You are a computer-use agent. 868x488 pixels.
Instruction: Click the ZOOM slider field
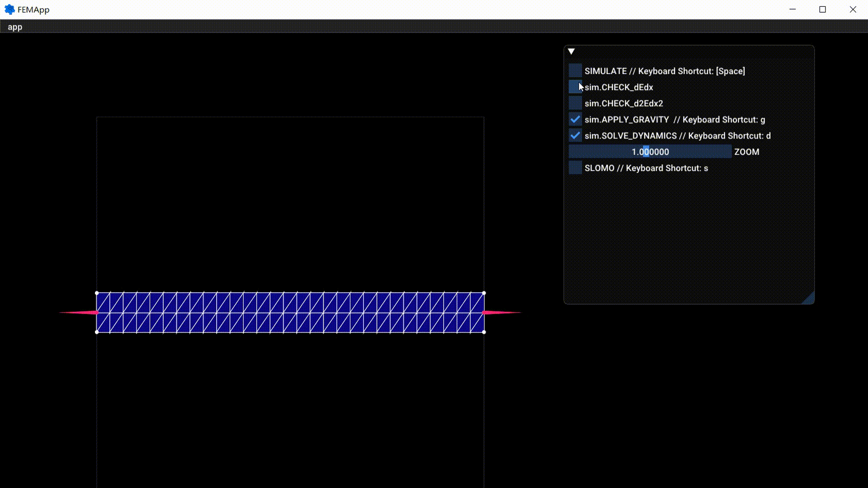[650, 152]
